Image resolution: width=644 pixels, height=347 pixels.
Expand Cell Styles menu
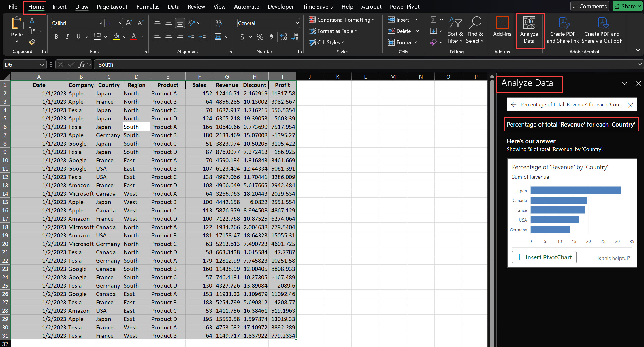tap(327, 42)
